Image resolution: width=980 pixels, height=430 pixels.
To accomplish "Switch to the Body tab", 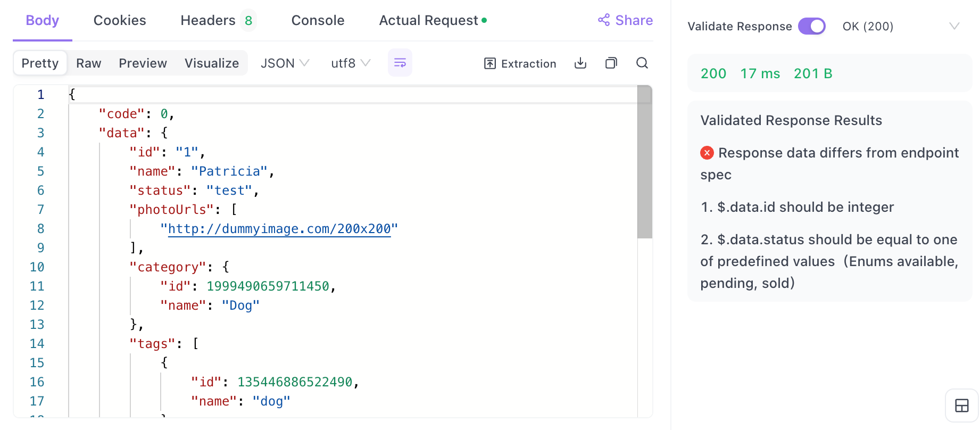I will click(42, 20).
